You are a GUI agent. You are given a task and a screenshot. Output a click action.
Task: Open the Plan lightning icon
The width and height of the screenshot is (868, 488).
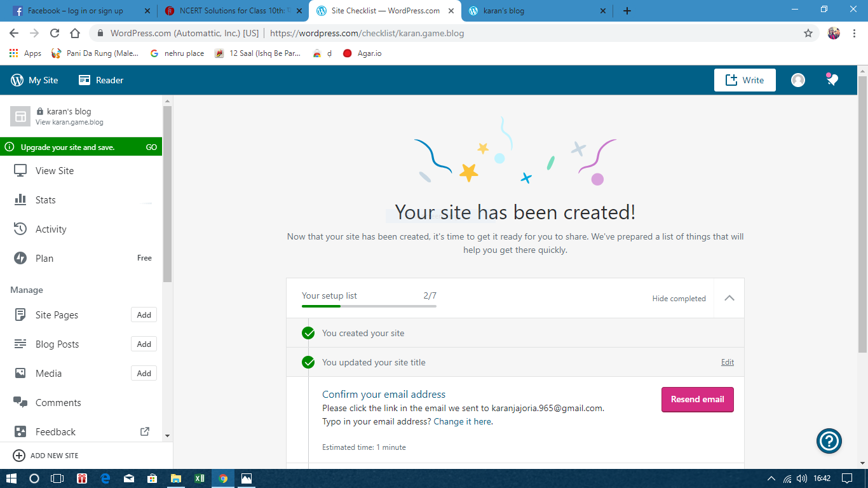[20, 258]
